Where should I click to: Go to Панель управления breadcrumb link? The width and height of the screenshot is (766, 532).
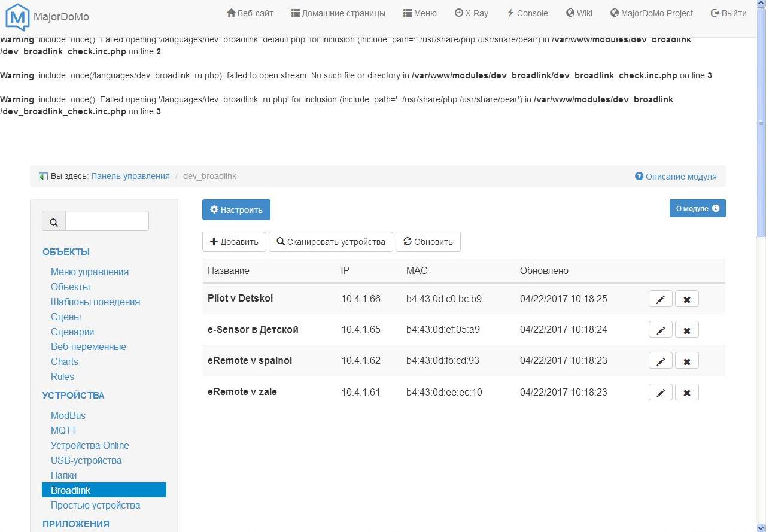point(130,176)
